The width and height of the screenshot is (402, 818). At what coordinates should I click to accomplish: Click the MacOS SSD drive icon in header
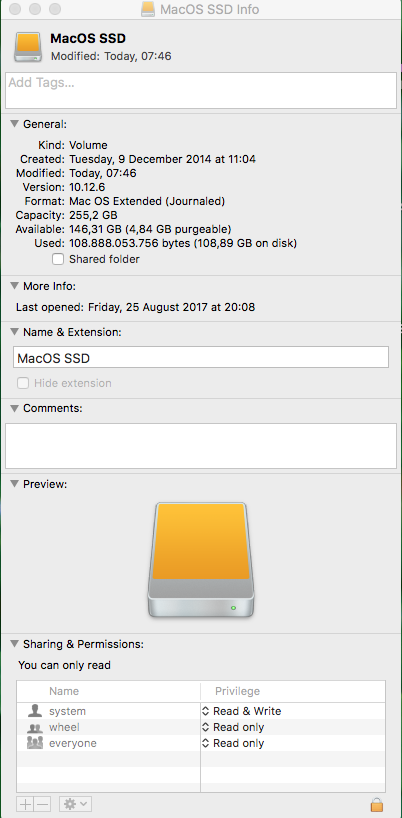pyautogui.click(x=29, y=47)
